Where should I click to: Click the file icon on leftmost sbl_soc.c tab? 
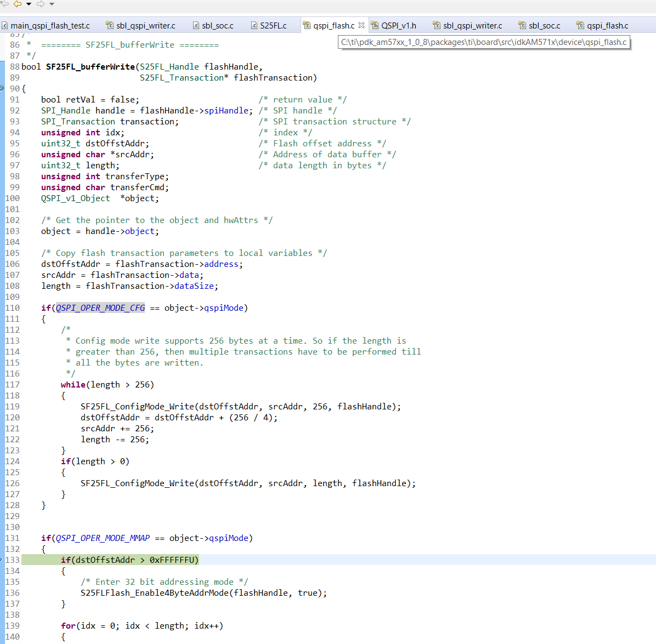pos(196,26)
